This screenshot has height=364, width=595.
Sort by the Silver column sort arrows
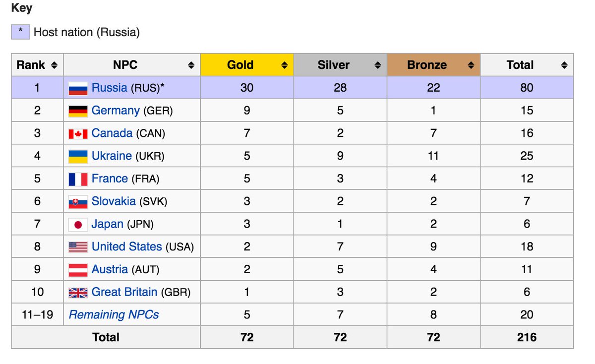(x=377, y=65)
